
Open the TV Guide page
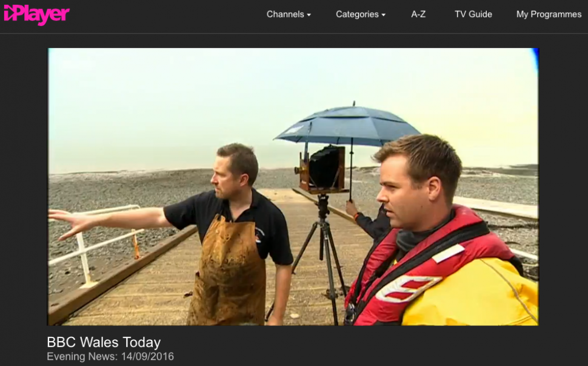click(x=473, y=15)
